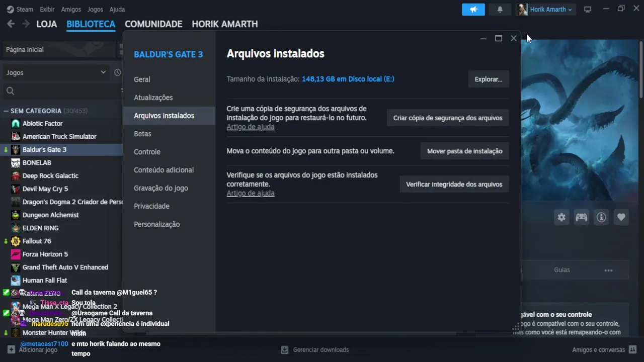Open Amigos e conversas
644x362 pixels.
pyautogui.click(x=603, y=349)
